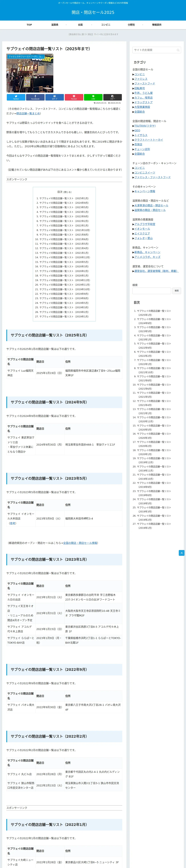Share the article via LINE
The width and height of the screenshot is (186, 868).
tap(93, 97)
